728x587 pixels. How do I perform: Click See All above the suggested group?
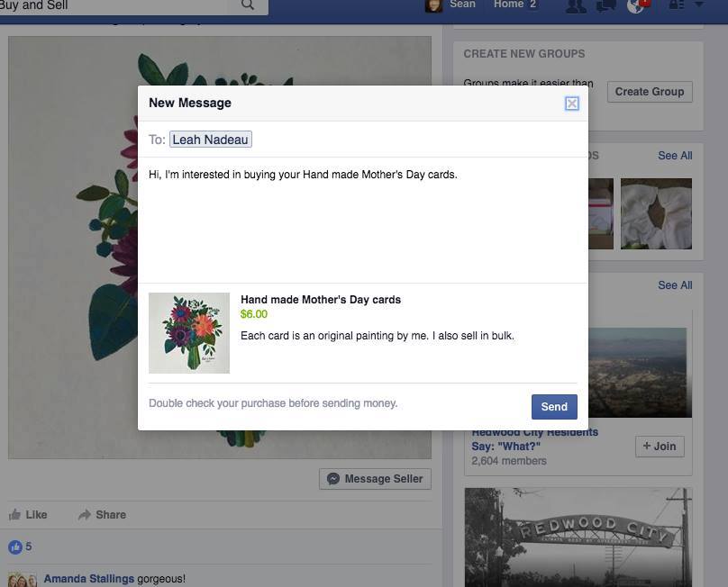coord(675,284)
